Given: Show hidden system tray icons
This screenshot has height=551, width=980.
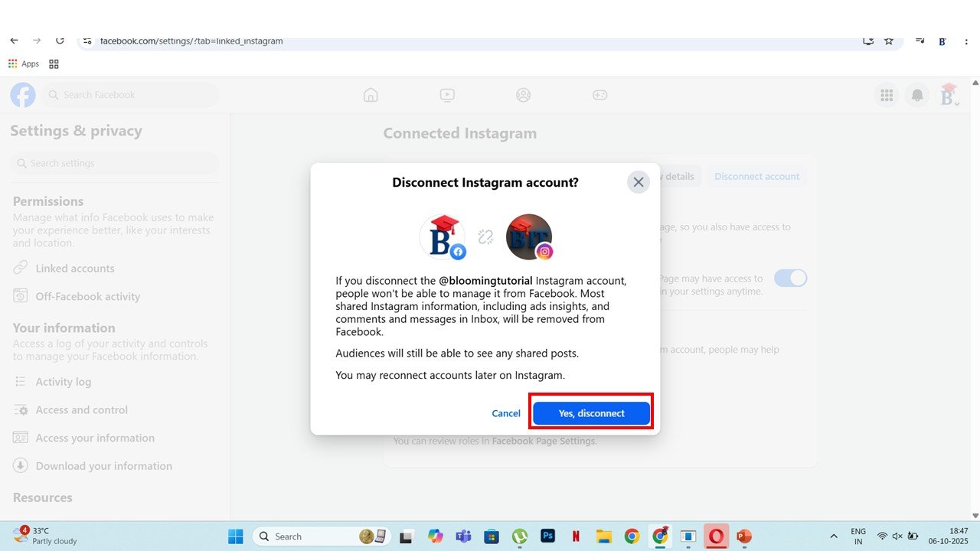Looking at the screenshot, I should 834,536.
